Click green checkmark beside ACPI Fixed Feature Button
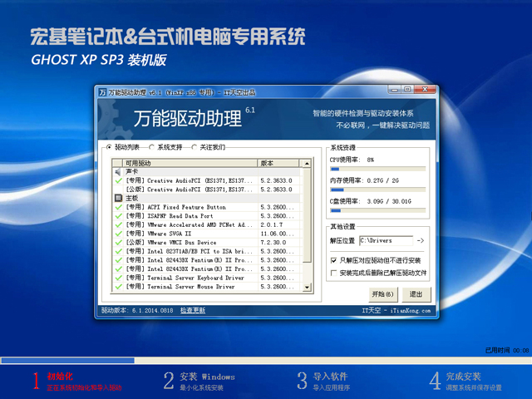Viewport: 532px width, 399px height. pos(119,207)
